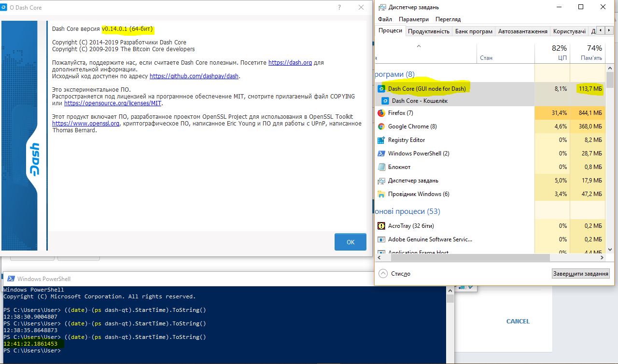618x364 pixels.
Task: Click the Стисло collapse arrow icon
Action: coord(383,273)
